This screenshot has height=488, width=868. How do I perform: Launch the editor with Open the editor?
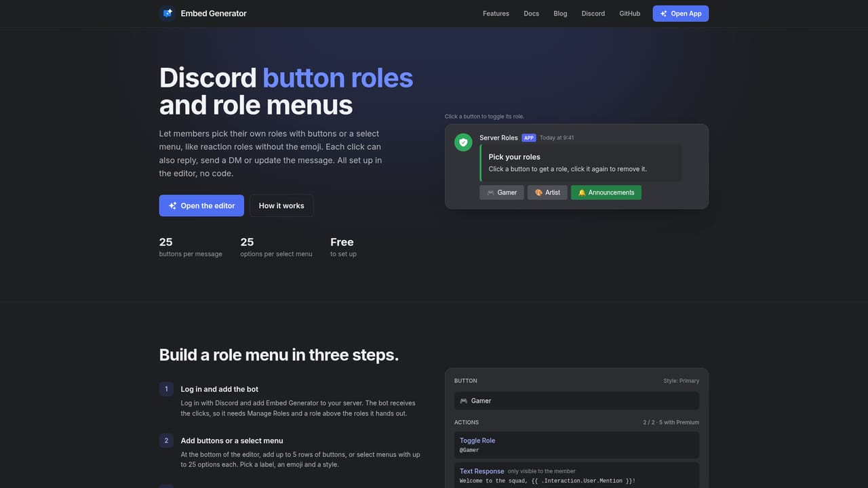click(201, 206)
